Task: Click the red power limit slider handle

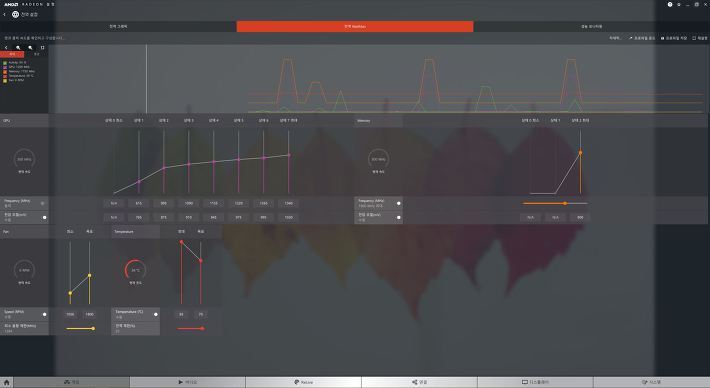Action: 202,328
